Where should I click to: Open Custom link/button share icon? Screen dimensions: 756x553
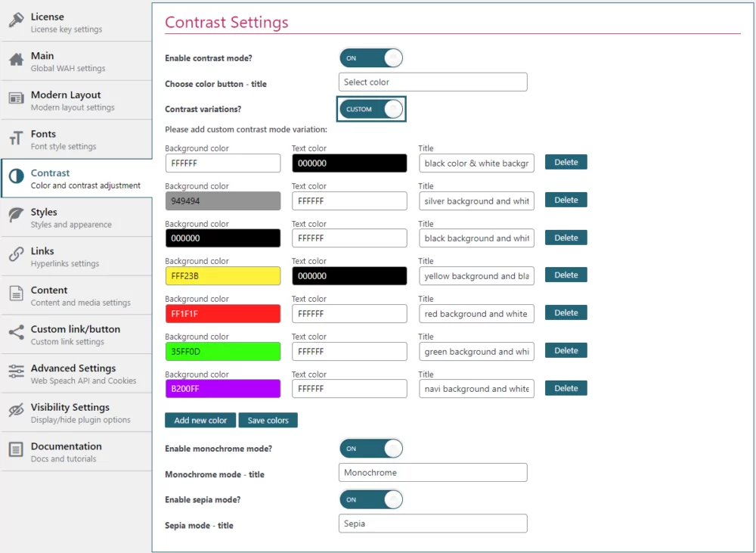point(17,331)
